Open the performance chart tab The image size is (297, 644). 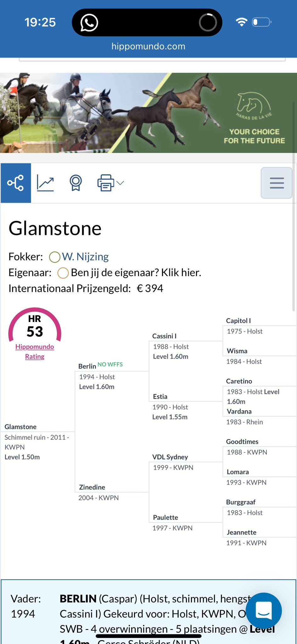45,183
